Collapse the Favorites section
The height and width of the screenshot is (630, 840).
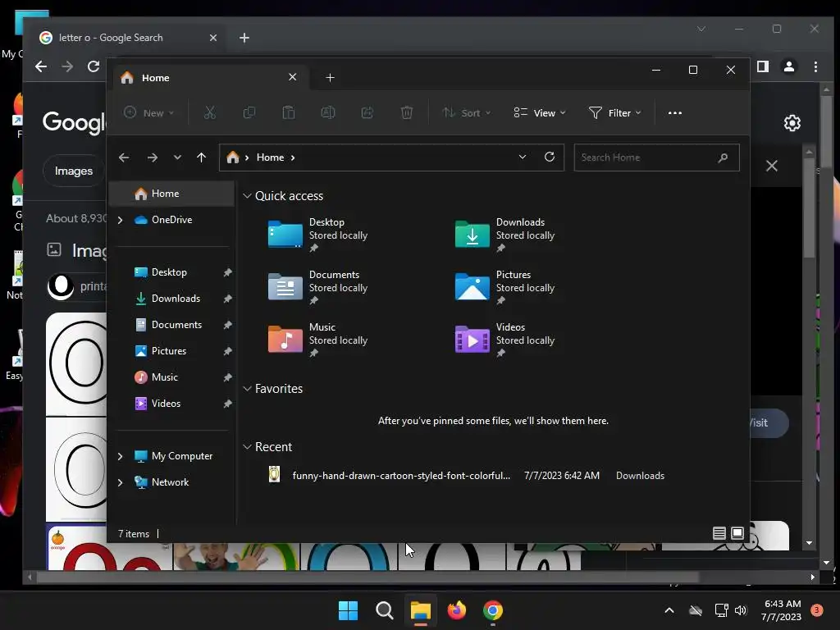coord(247,389)
